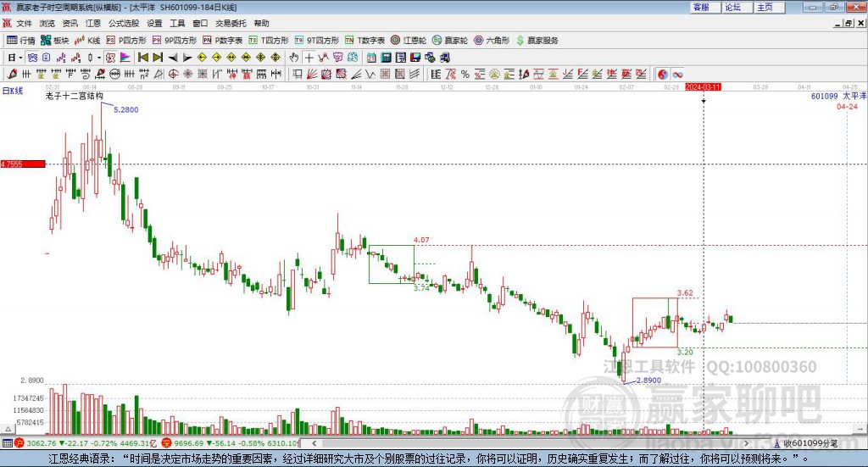Click the save floppy disk icon
Screen dimensions: 868x467
pos(415,58)
